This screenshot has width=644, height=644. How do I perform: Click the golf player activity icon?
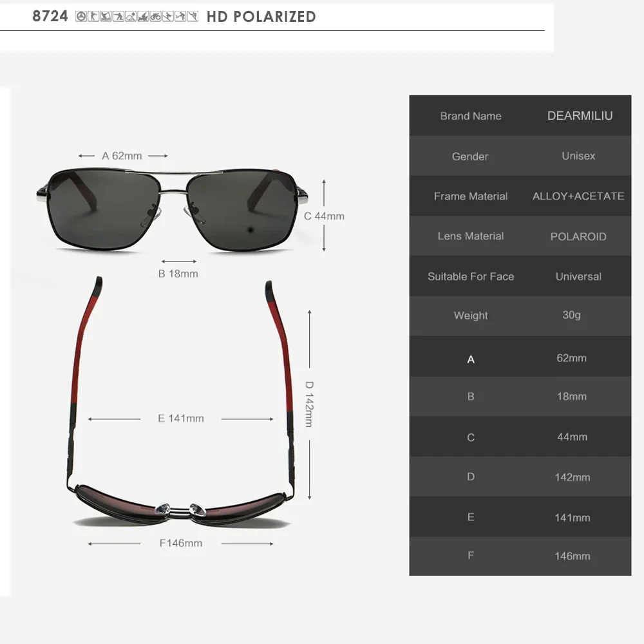(x=93, y=17)
